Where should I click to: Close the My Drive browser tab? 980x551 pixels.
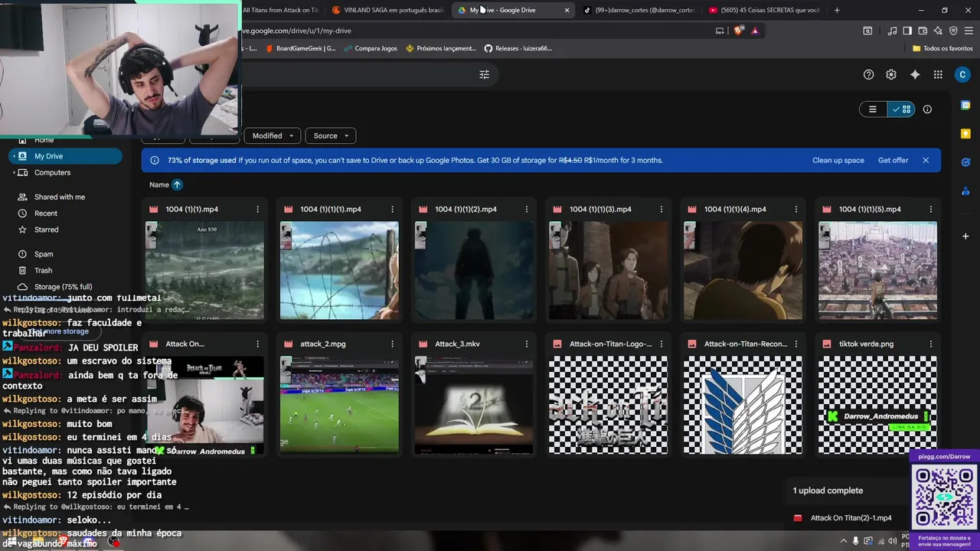567,10
